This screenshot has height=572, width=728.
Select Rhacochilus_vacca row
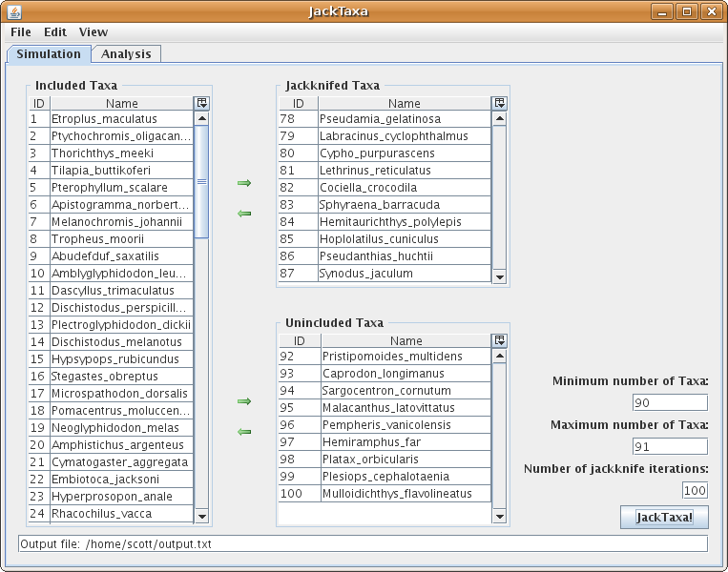pyautogui.click(x=111, y=514)
